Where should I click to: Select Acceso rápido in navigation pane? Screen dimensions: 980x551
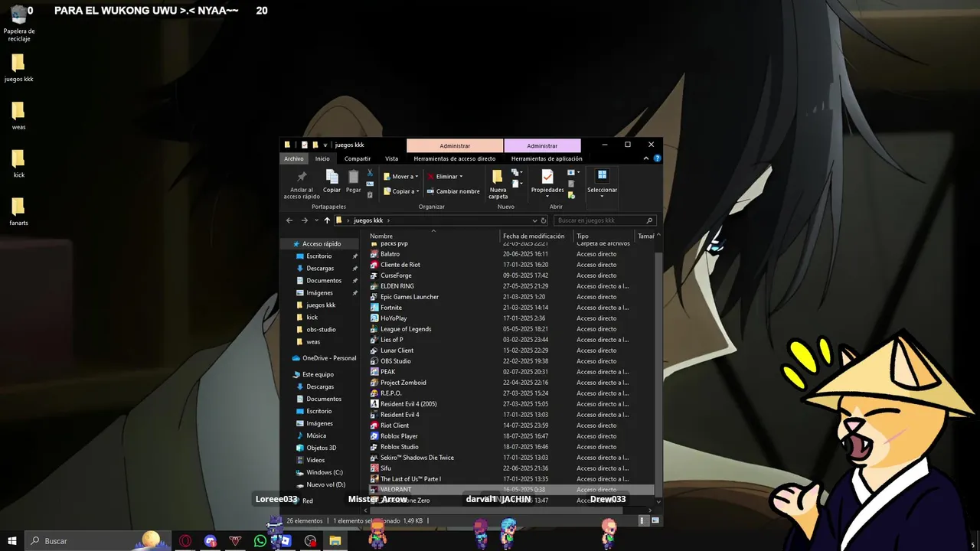click(321, 244)
